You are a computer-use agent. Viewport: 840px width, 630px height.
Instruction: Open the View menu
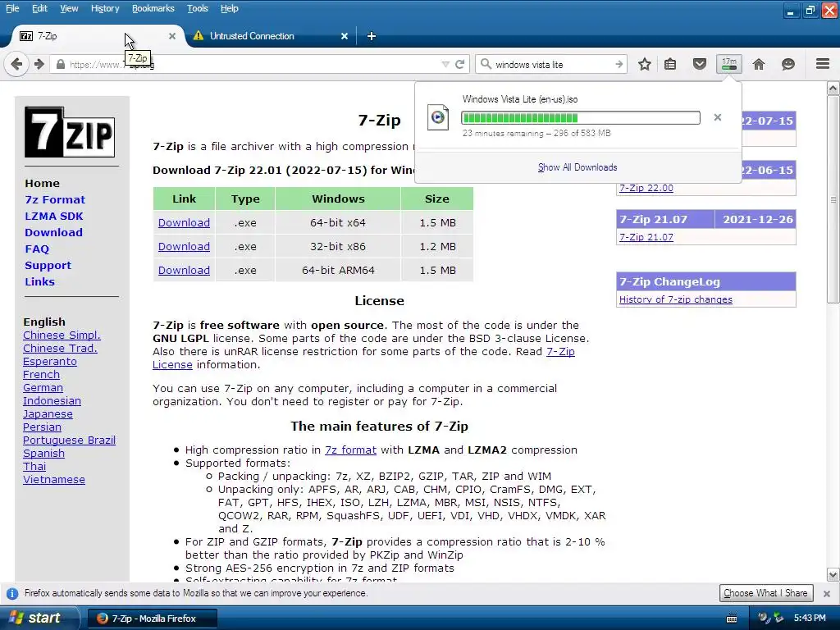(x=69, y=8)
